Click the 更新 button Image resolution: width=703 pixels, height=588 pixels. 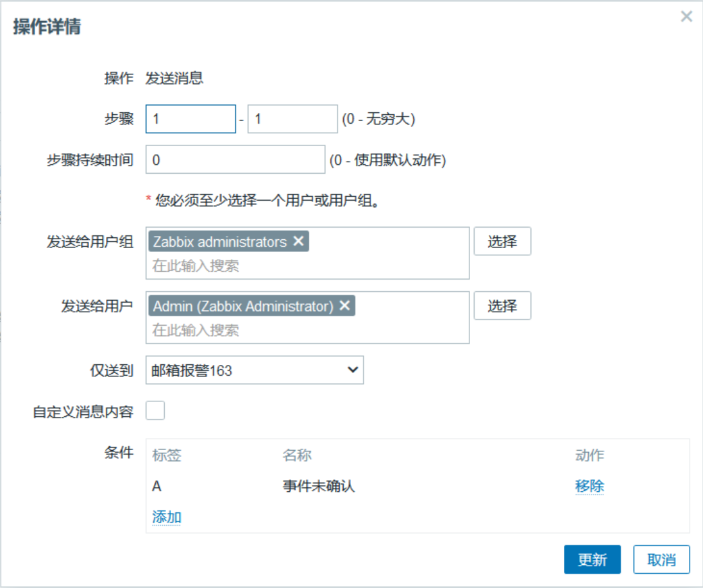pyautogui.click(x=592, y=559)
